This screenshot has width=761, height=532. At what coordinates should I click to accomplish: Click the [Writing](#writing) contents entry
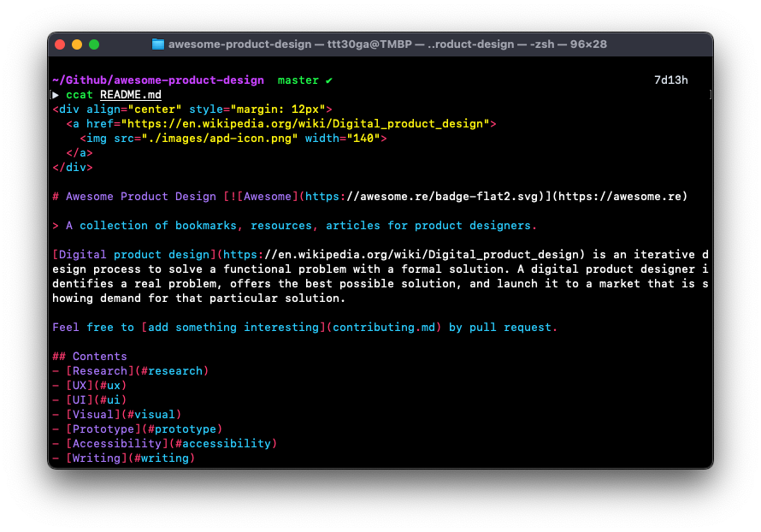click(124, 458)
